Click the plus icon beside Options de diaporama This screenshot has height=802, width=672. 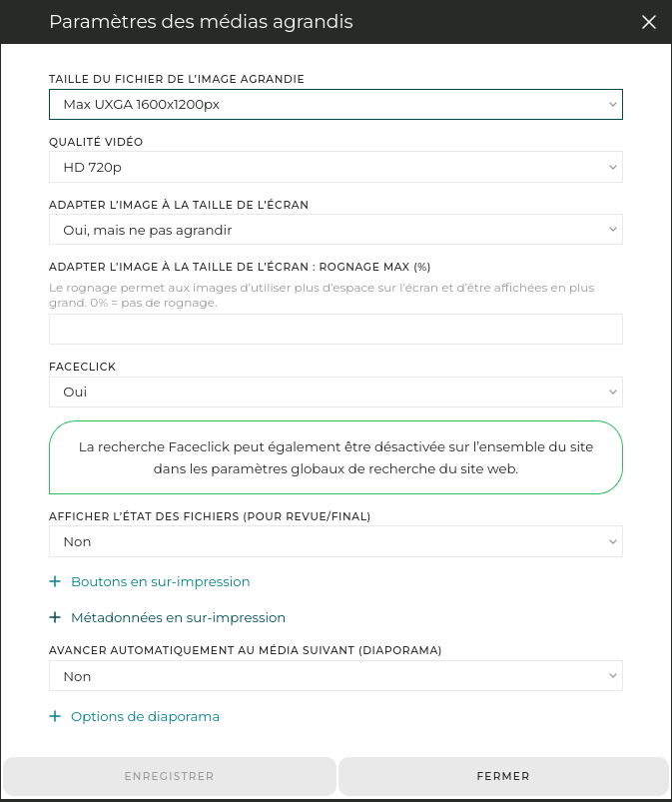pyautogui.click(x=55, y=716)
